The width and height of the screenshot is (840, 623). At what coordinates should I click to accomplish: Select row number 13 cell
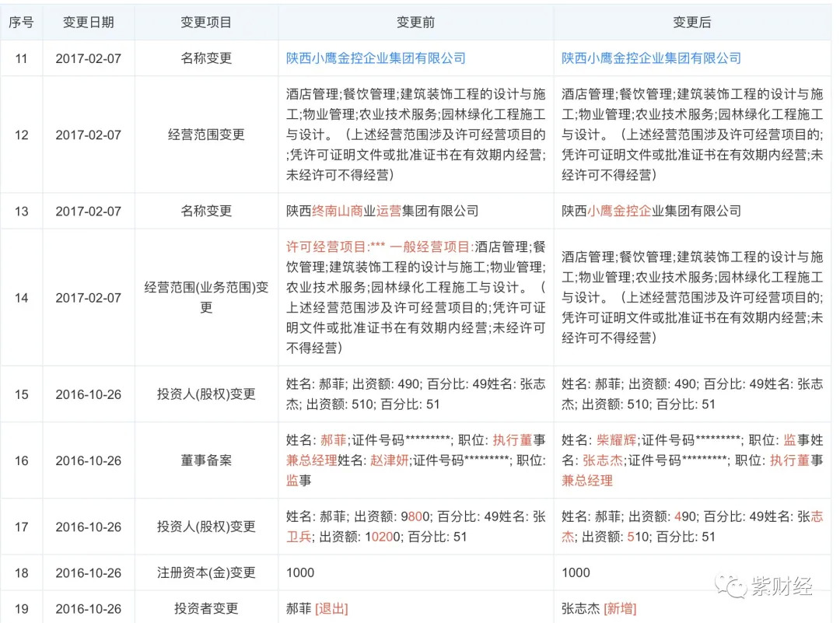(x=22, y=212)
